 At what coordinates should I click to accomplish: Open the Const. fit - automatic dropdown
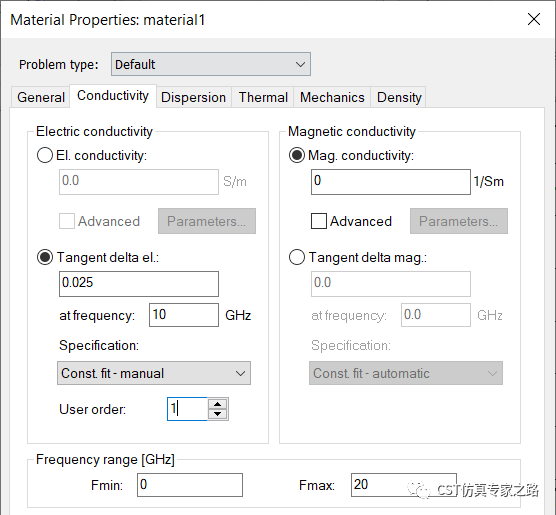click(406, 373)
